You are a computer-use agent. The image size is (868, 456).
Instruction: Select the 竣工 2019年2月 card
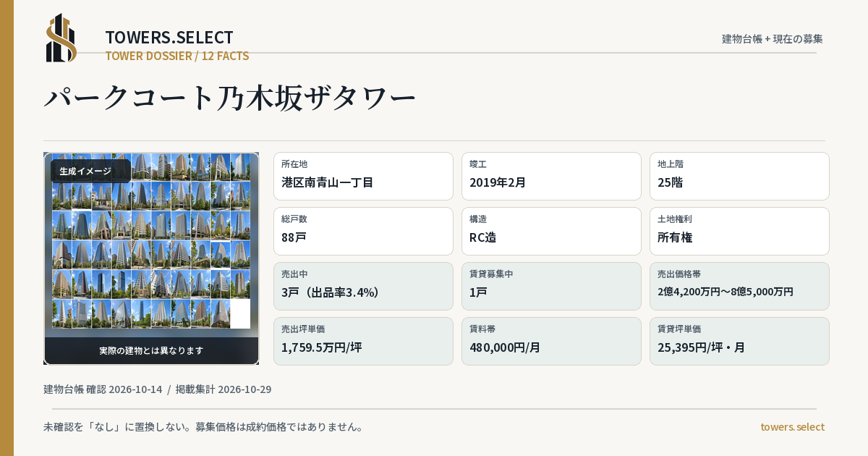click(x=551, y=176)
